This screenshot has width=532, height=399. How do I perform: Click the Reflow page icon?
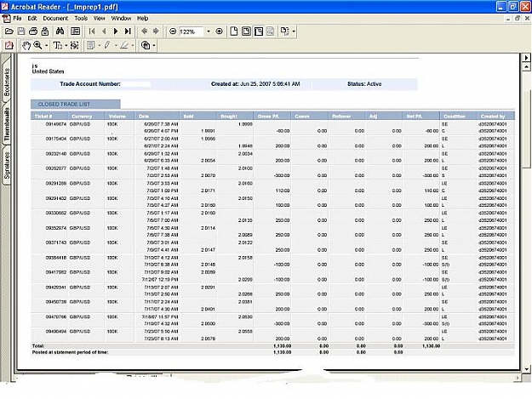[x=271, y=31]
